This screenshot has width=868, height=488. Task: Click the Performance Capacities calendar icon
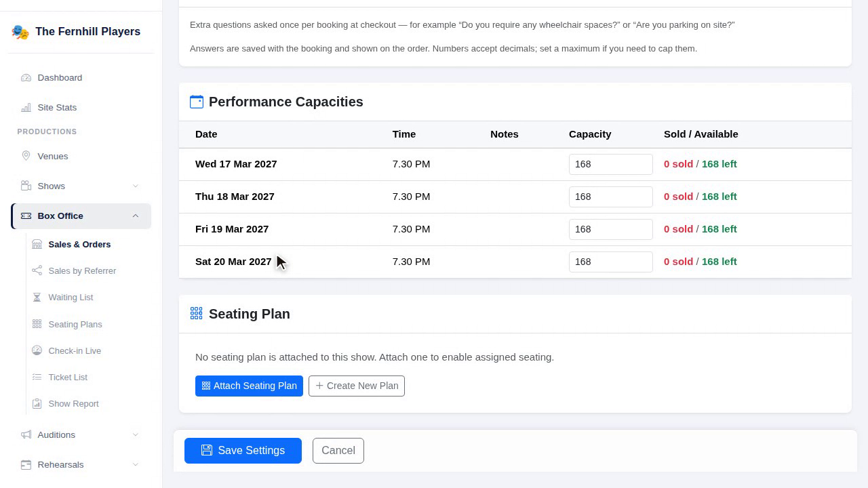[197, 102]
